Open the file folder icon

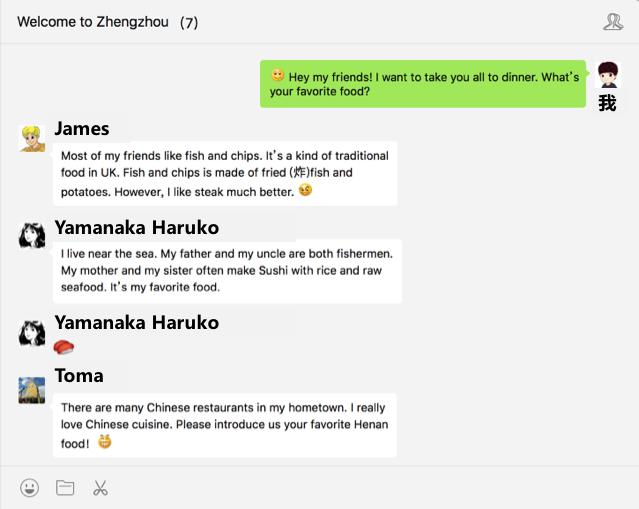(65, 488)
